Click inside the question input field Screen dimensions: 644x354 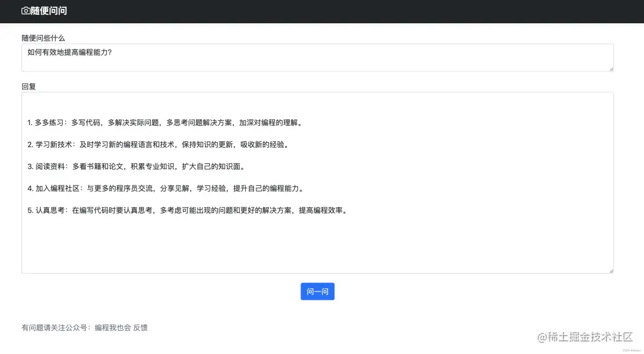317,57
